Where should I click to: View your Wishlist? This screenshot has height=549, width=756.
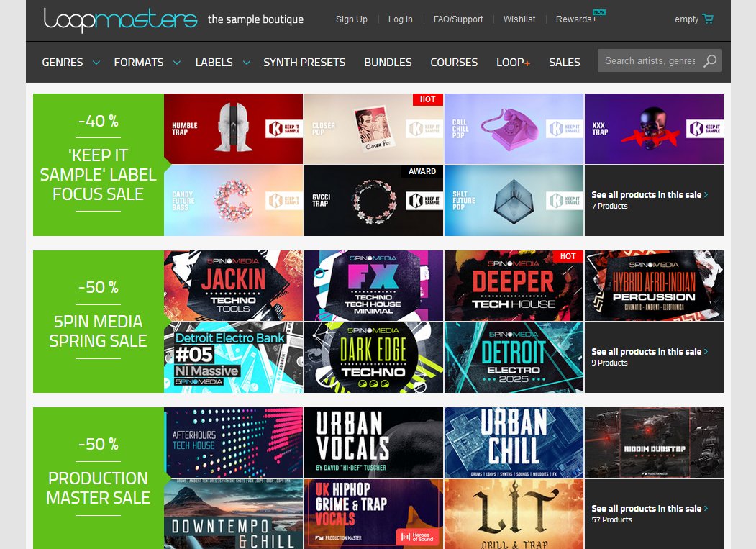coord(519,19)
